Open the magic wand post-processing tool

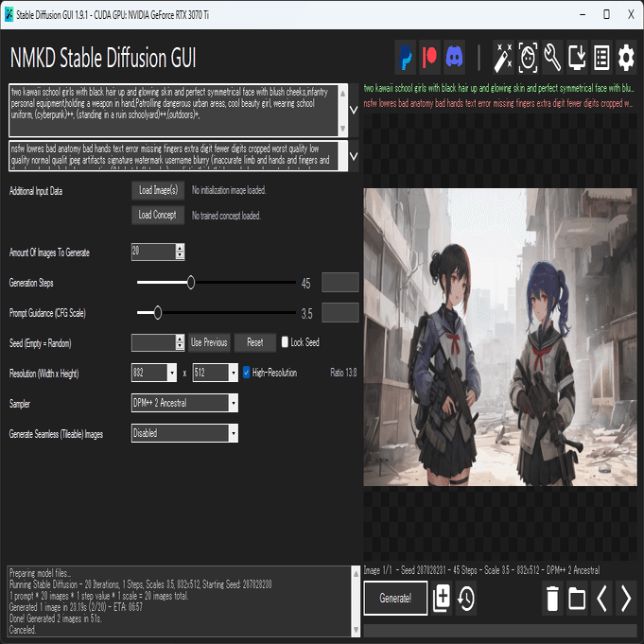point(503,57)
